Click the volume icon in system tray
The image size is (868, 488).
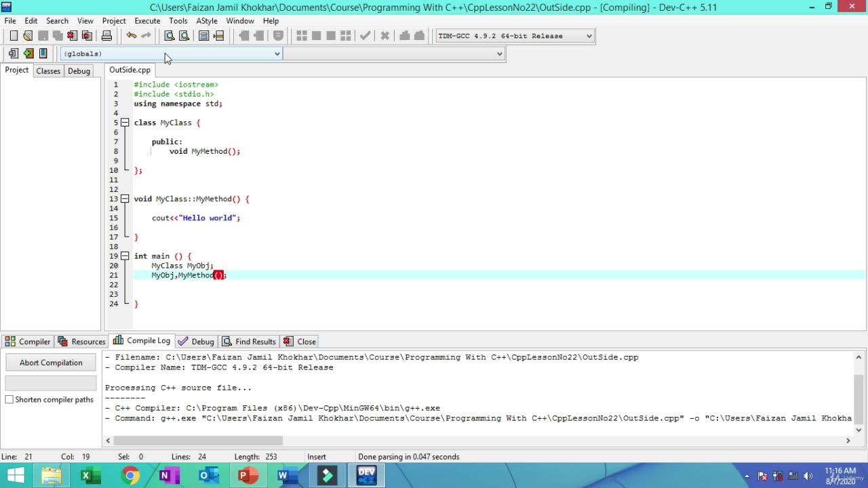(808, 476)
